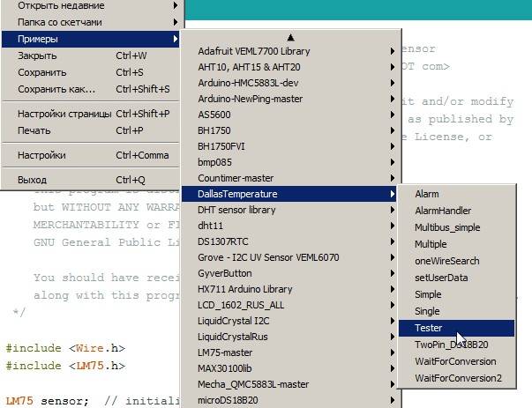
Task: Click Сохранить to save the sketch
Action: [x=42, y=72]
